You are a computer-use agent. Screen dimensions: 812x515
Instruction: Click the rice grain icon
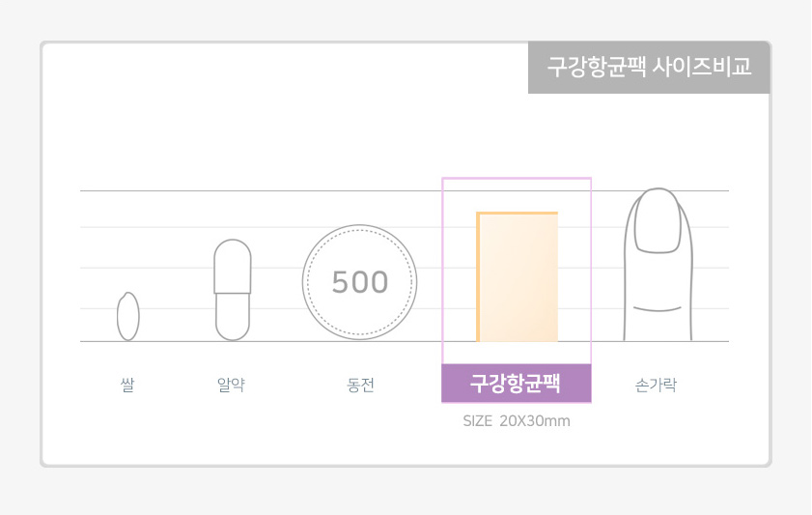(127, 317)
